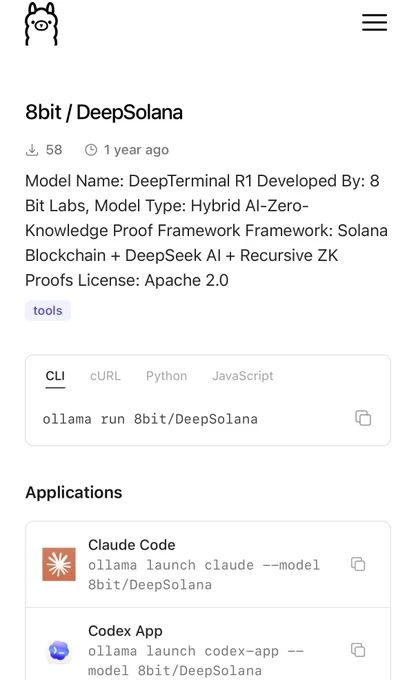416x680 pixels.
Task: Open the hamburger navigation menu
Action: tap(374, 23)
